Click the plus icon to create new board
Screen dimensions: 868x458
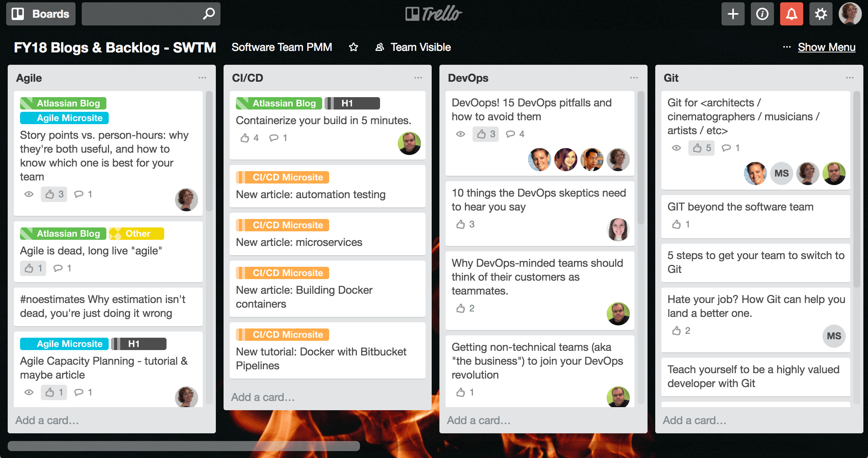[732, 14]
